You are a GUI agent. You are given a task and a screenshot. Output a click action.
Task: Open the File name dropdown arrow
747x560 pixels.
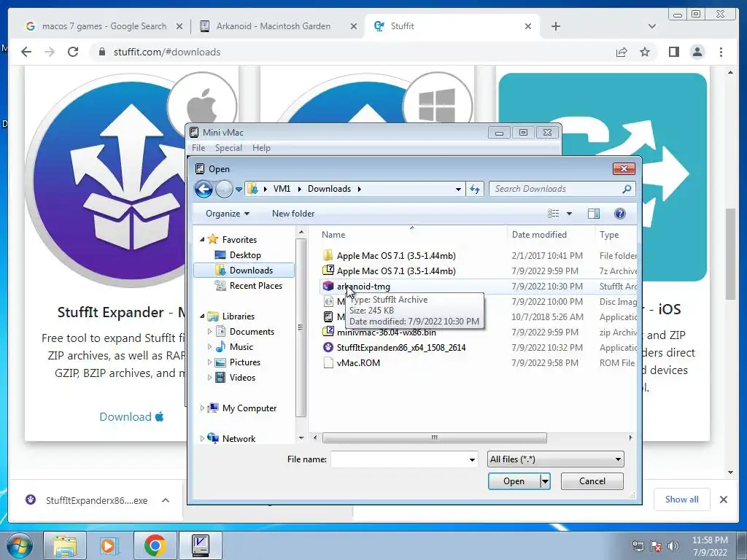point(472,459)
